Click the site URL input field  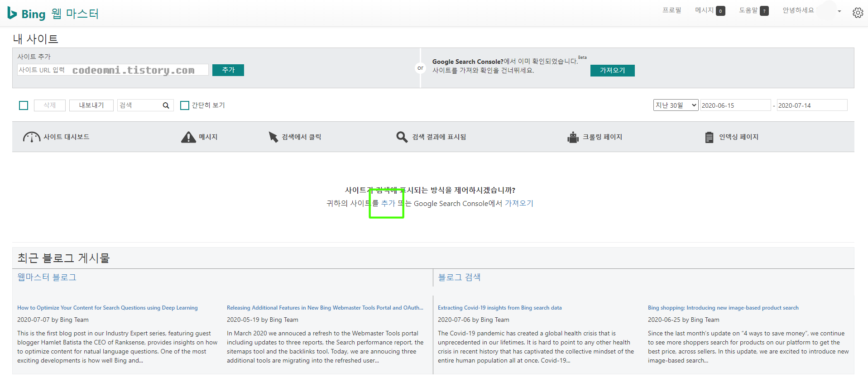coord(113,70)
